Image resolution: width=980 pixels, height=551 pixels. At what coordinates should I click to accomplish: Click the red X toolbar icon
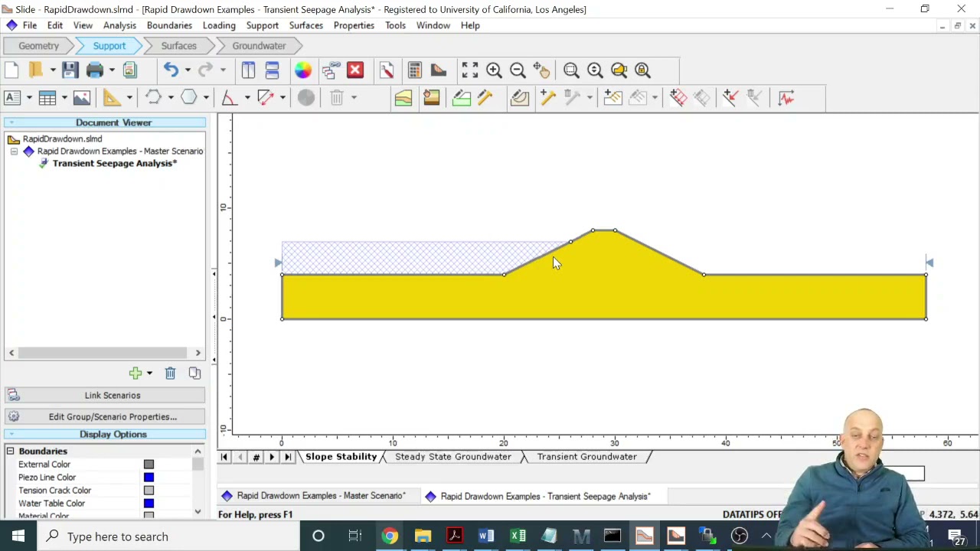point(355,70)
